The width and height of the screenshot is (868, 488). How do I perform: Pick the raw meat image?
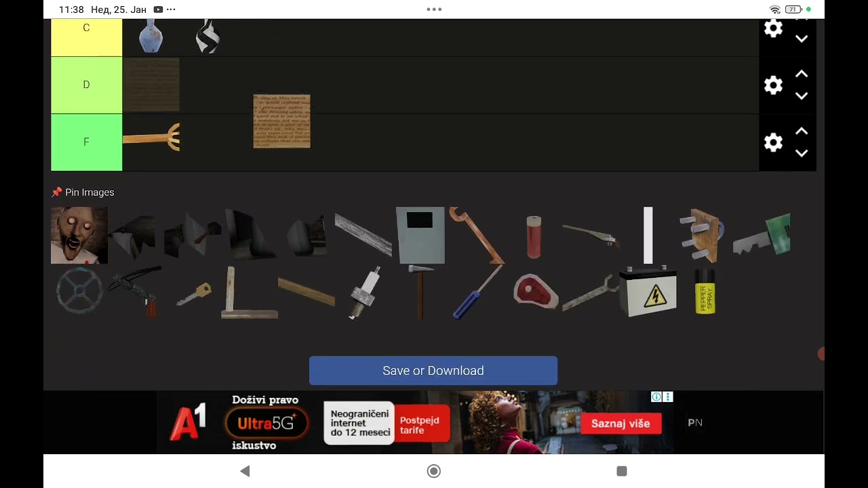click(x=535, y=292)
